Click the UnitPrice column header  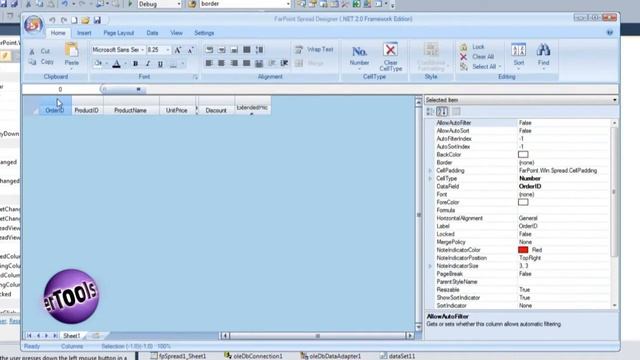(x=177, y=106)
